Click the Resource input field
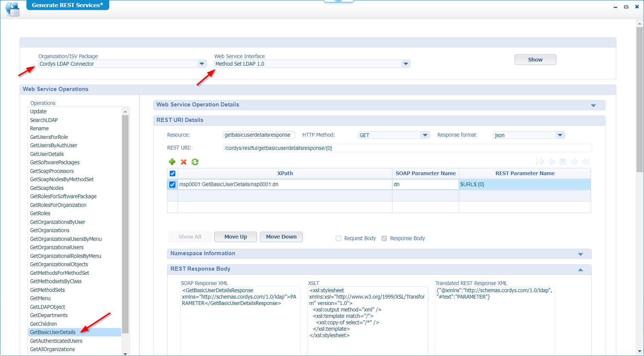 tap(258, 135)
